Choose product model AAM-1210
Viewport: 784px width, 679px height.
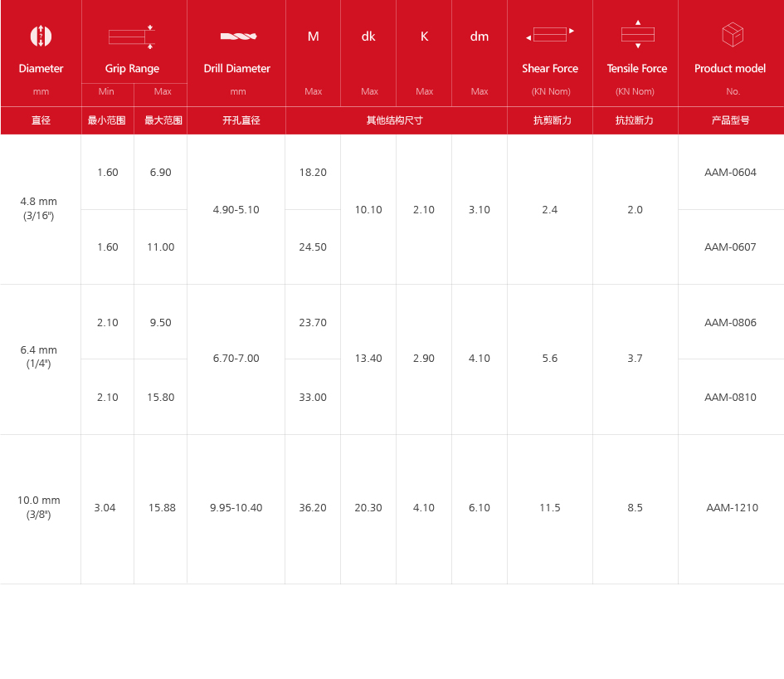(732, 507)
